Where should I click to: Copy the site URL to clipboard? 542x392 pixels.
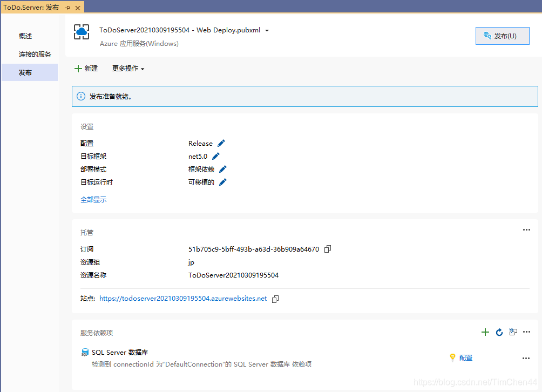275,299
